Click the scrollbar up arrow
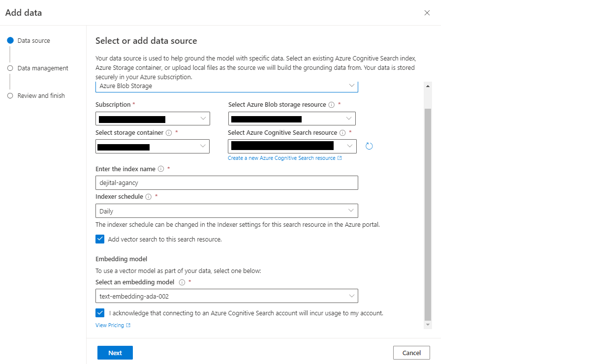The image size is (590, 364). (x=428, y=86)
